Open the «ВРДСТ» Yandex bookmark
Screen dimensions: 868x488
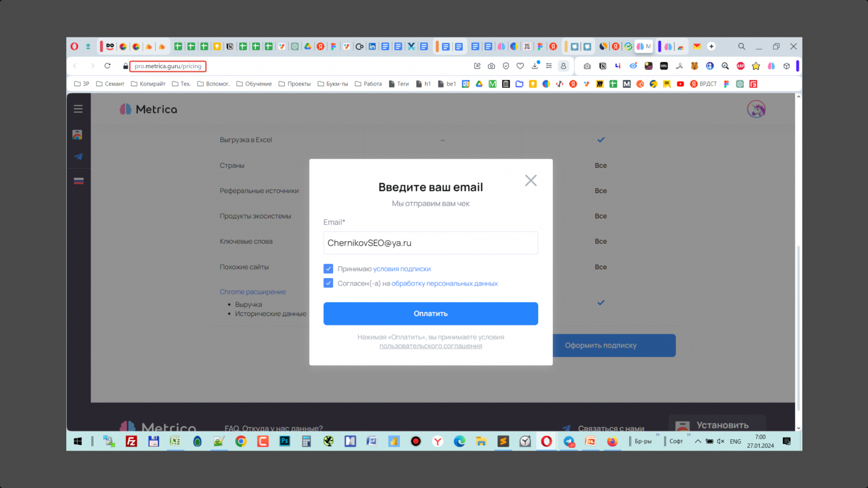[703, 84]
